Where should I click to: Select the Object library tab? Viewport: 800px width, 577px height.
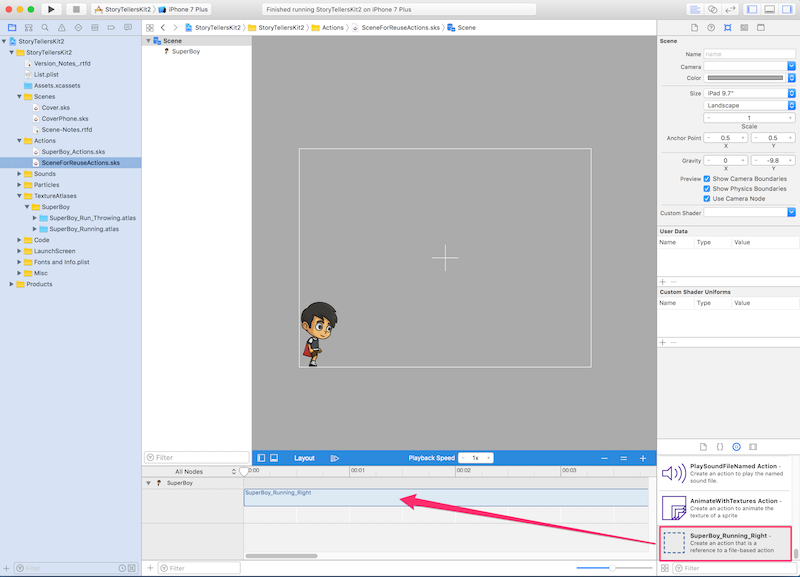[736, 447]
